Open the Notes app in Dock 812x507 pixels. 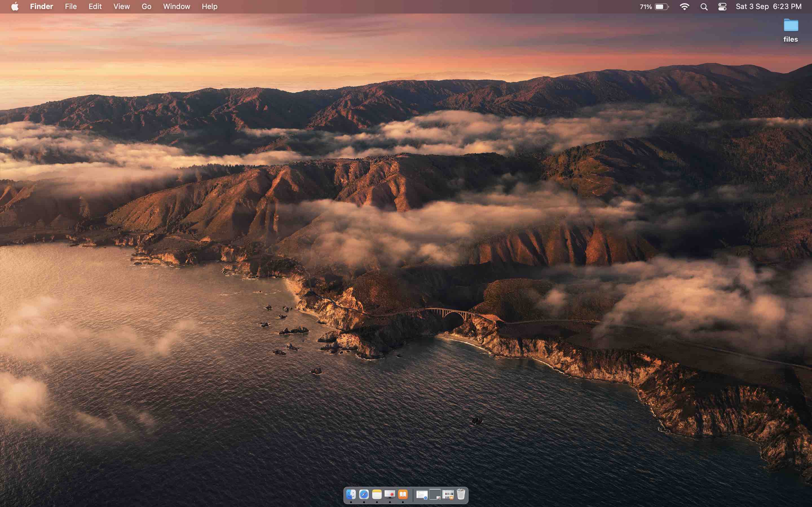(x=377, y=494)
